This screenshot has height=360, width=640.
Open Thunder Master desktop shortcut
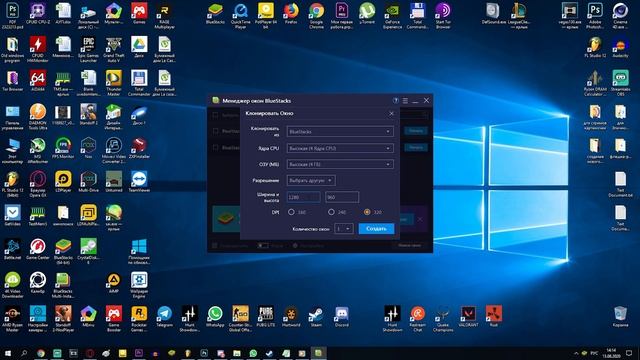[114, 83]
